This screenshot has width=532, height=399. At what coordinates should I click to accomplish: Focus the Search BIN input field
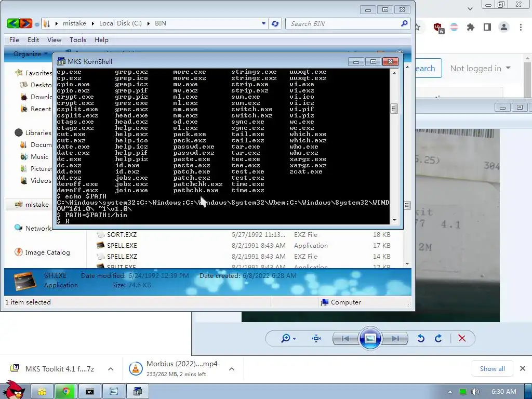coord(343,23)
